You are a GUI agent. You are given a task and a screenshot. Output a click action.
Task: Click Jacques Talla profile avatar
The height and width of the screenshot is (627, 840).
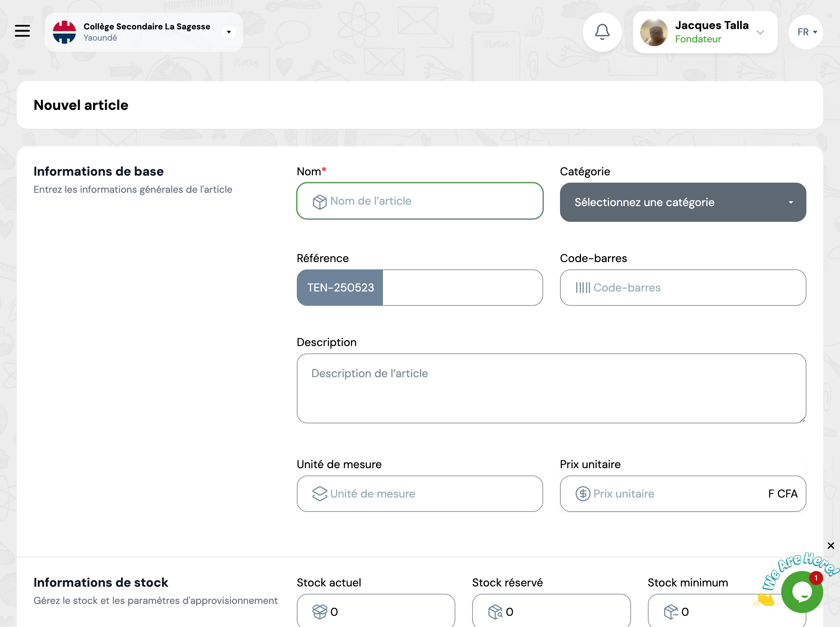tap(654, 32)
